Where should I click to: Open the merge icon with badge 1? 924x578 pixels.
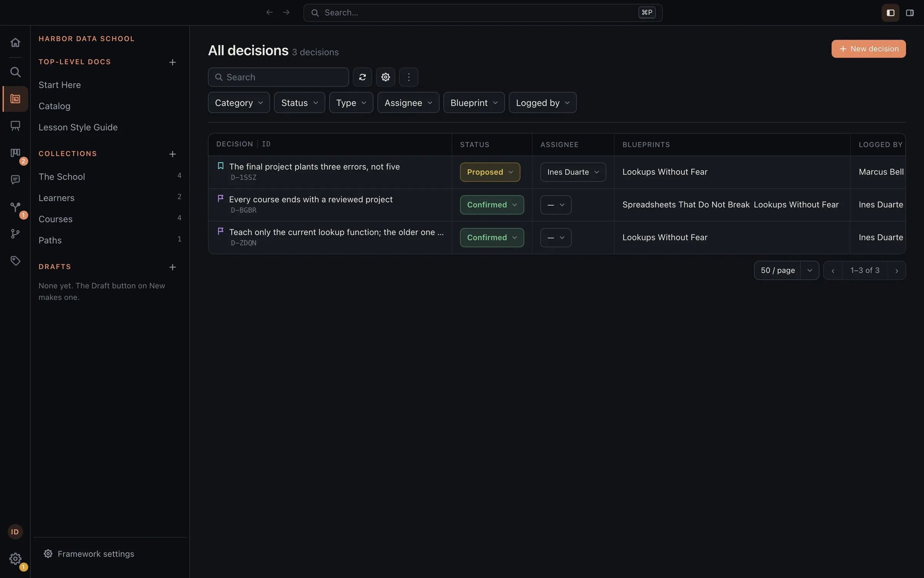[x=15, y=207]
